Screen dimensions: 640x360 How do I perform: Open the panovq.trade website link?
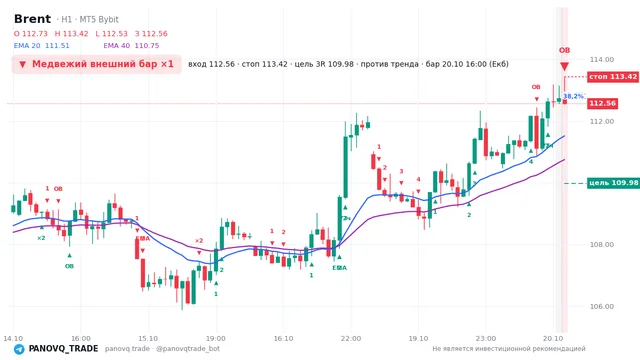[x=127, y=349]
